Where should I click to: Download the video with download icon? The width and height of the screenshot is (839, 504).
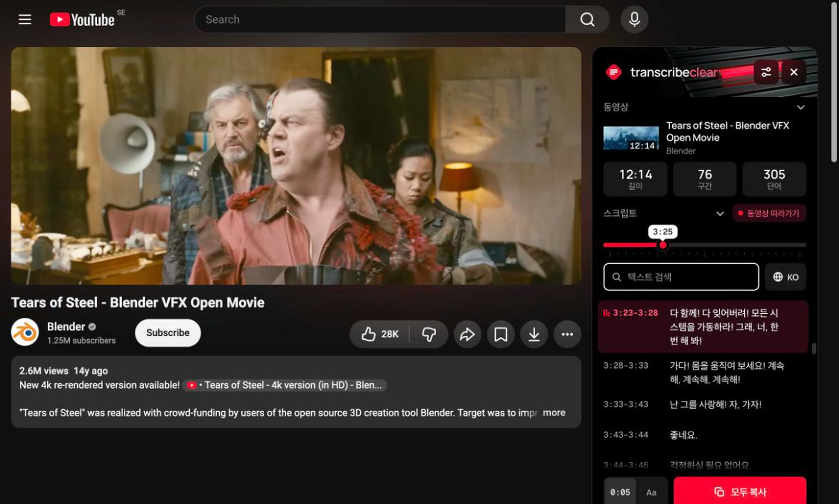pos(534,334)
